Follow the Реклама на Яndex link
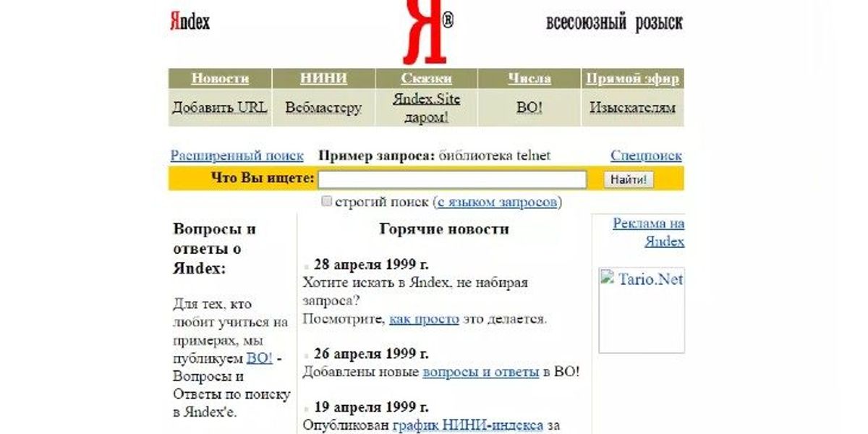Viewport: 868px width, 434px height. click(x=648, y=232)
